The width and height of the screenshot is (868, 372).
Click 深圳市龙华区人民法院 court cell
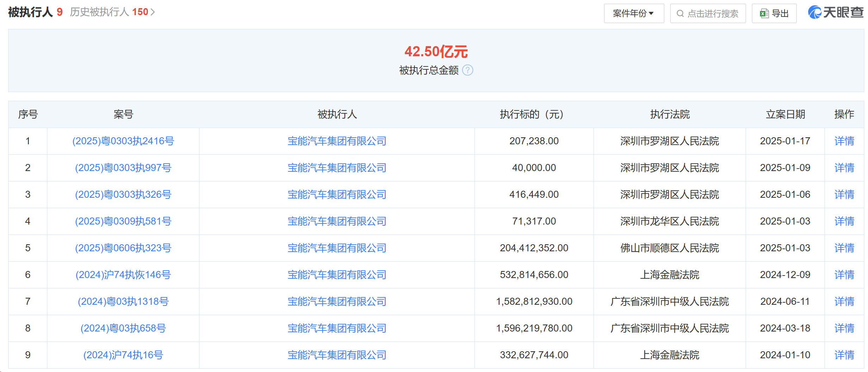tap(670, 221)
